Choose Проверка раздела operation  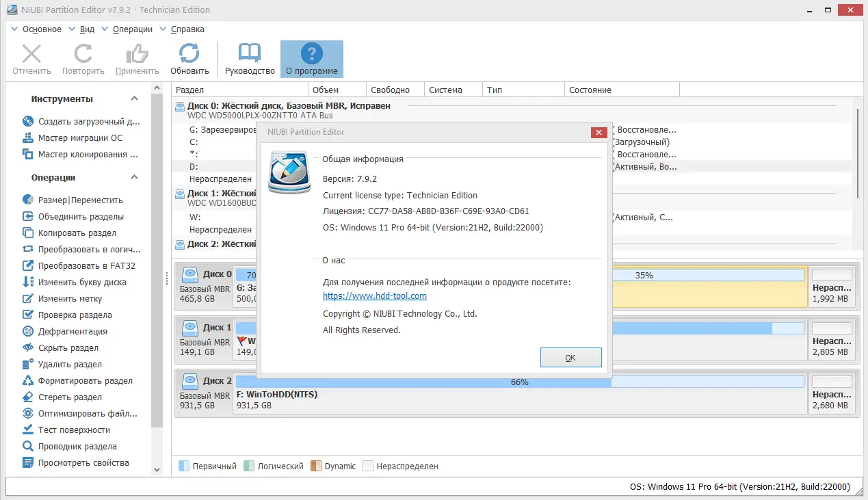coord(67,315)
